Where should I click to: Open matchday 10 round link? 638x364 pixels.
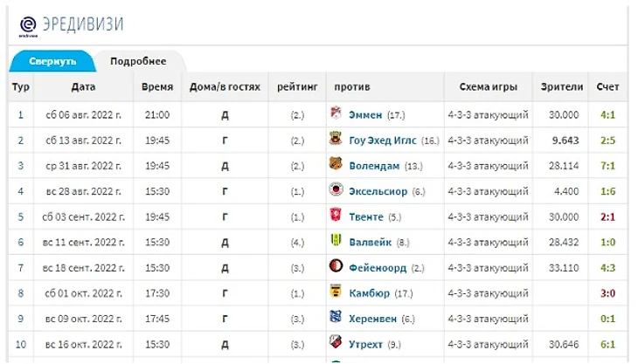coord(21,344)
